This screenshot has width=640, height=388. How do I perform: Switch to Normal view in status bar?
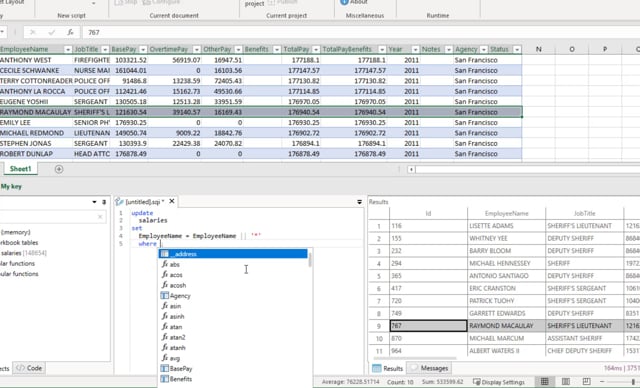click(544, 382)
